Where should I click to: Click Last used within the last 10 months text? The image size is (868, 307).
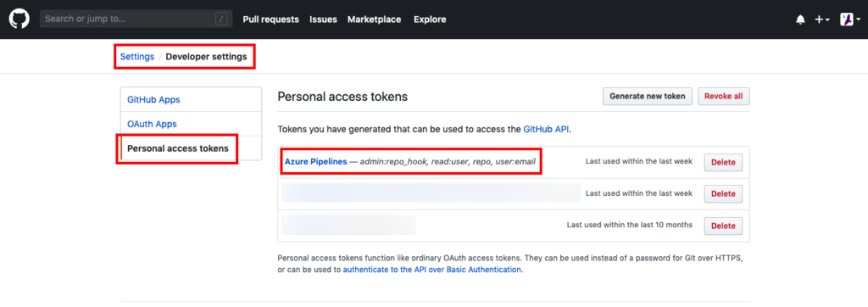click(630, 225)
